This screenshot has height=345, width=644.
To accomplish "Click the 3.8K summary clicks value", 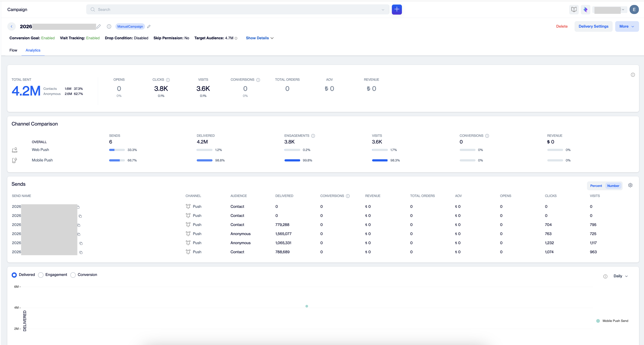I will [x=161, y=88].
